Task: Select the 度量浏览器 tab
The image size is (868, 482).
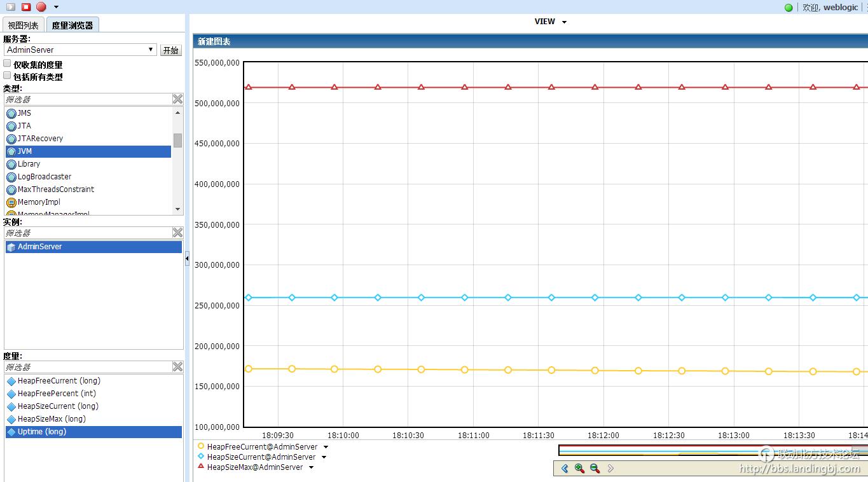Action: tap(72, 25)
